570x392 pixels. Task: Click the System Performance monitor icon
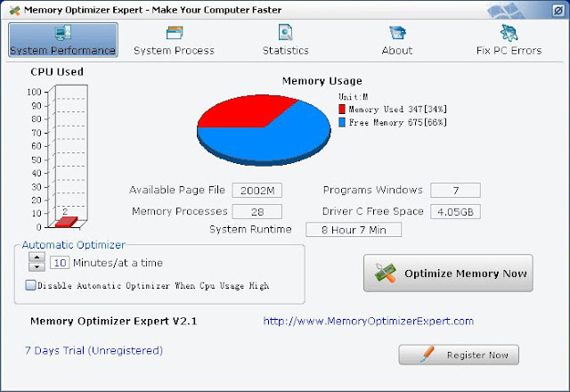(63, 33)
